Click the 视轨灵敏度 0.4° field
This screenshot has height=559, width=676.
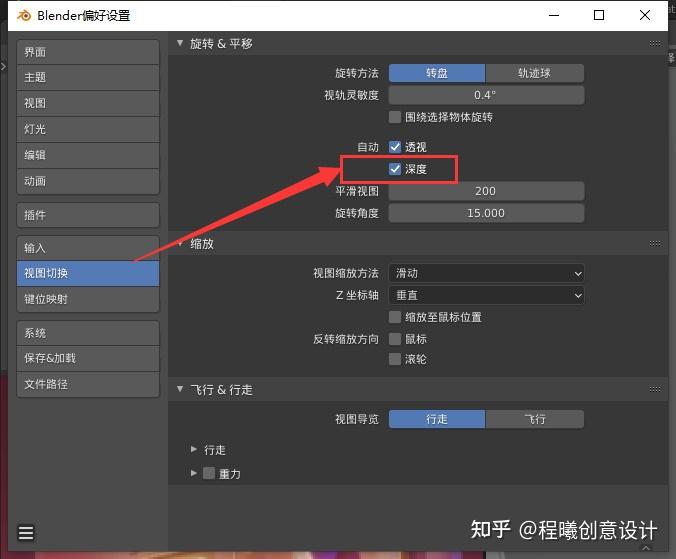coord(486,95)
